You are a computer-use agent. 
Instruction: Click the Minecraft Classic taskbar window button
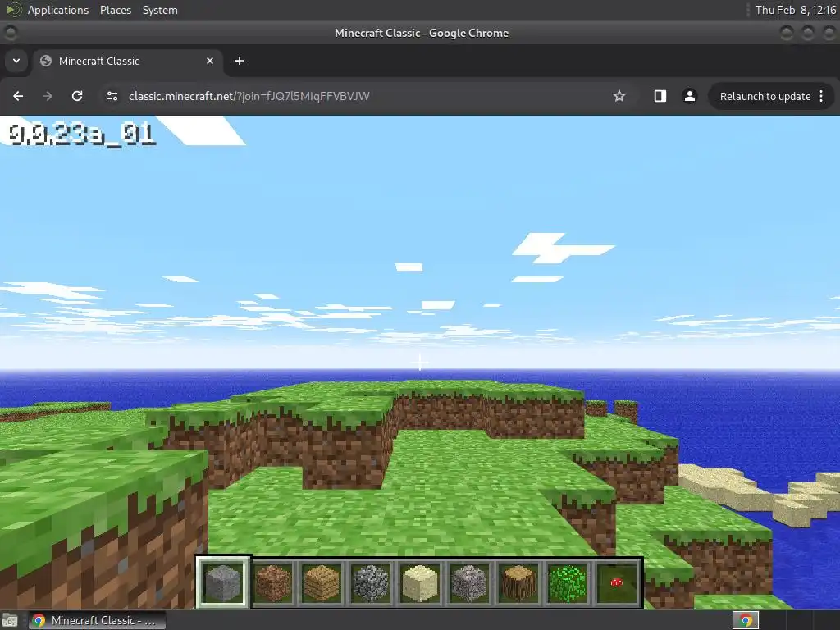click(x=97, y=620)
